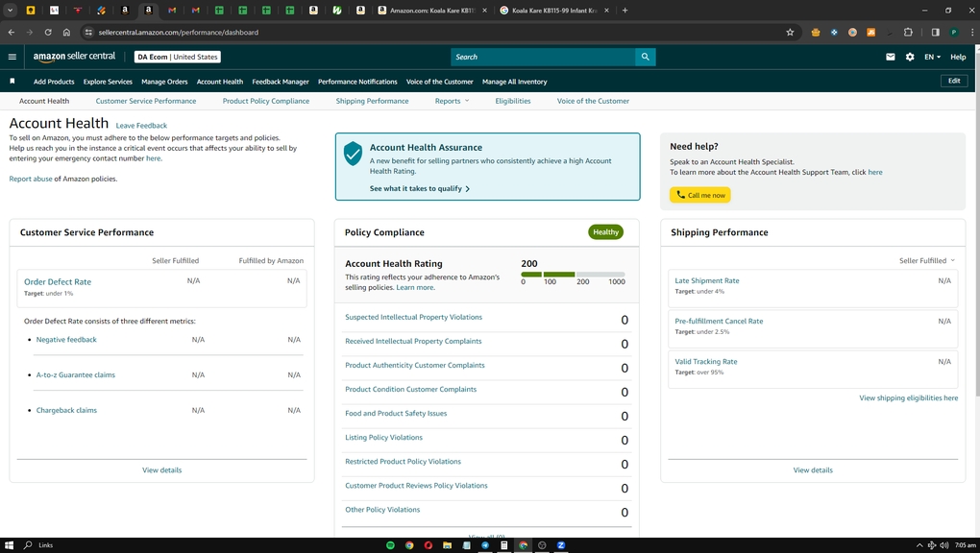The image size is (980, 553).
Task: Open Feedback Manager in navigation bar
Action: [281, 82]
